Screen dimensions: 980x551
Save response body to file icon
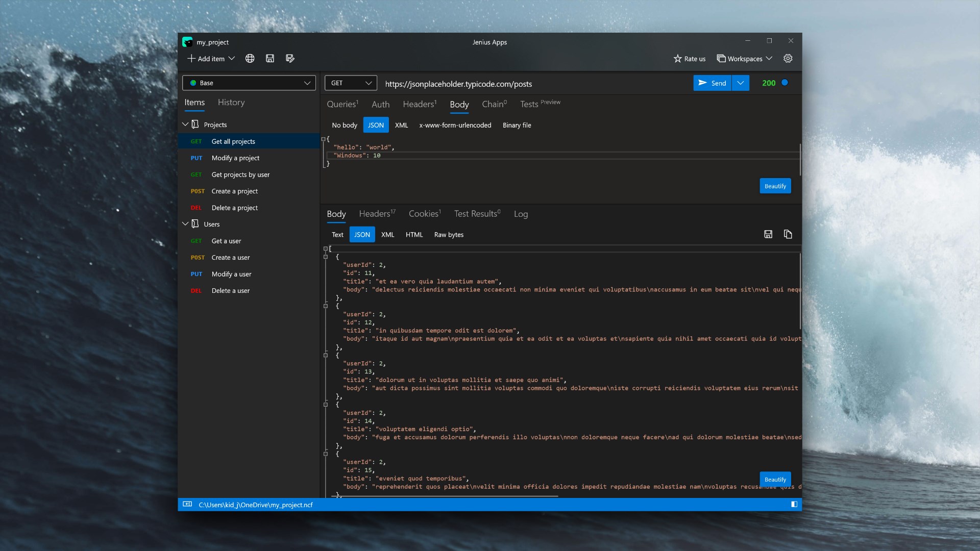pos(768,234)
